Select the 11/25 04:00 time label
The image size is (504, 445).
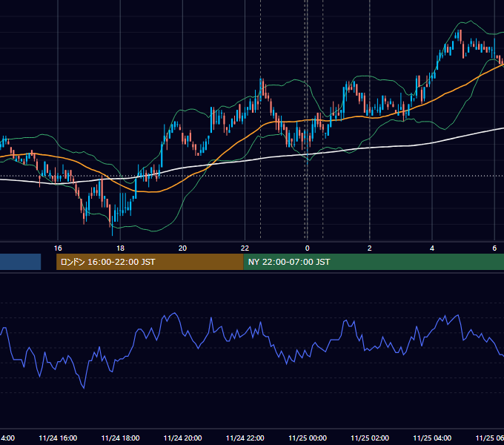432,438
